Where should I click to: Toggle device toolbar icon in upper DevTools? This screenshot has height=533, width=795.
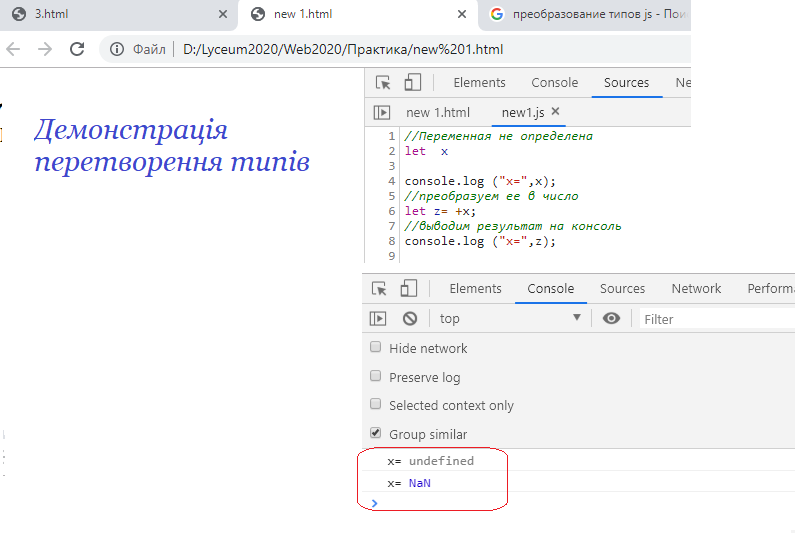412,83
